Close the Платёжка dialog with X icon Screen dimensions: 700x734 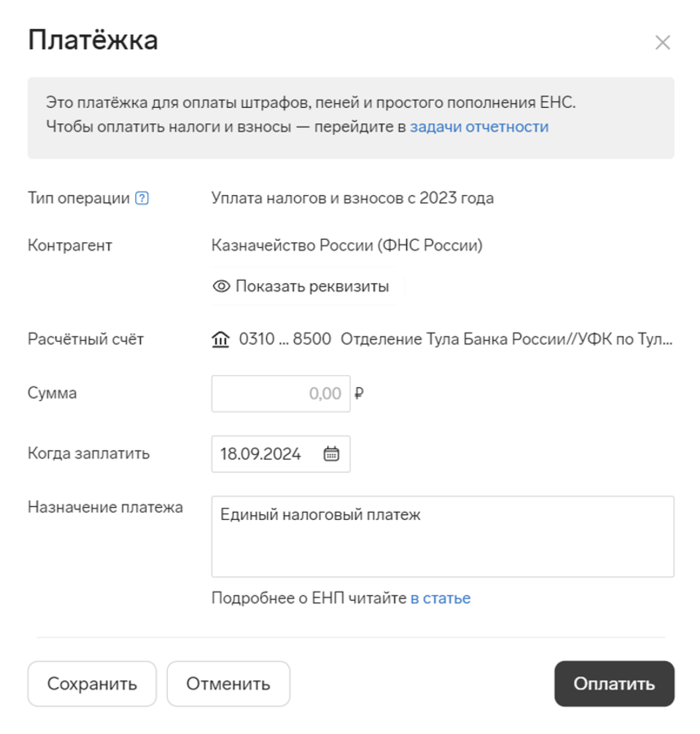click(663, 42)
